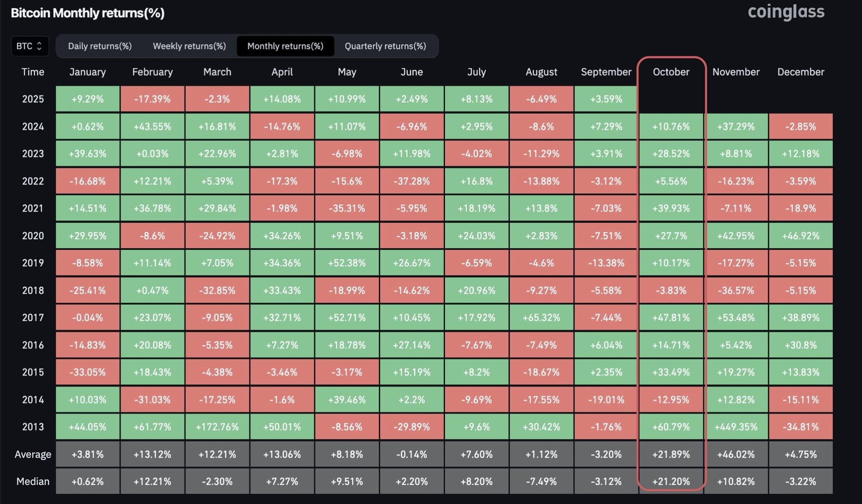Switch to Weekly returns view
The width and height of the screenshot is (862, 504).
(189, 46)
